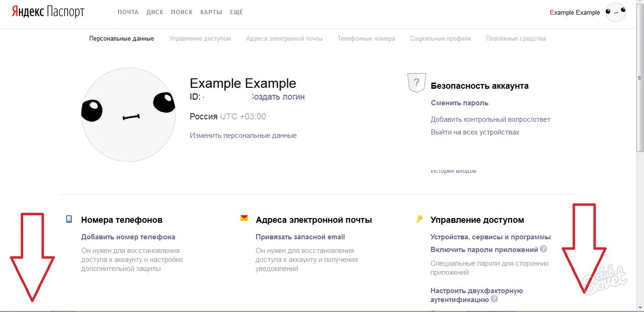Switch to Управление доступом tab
Image resolution: width=644 pixels, height=312 pixels.
click(200, 39)
